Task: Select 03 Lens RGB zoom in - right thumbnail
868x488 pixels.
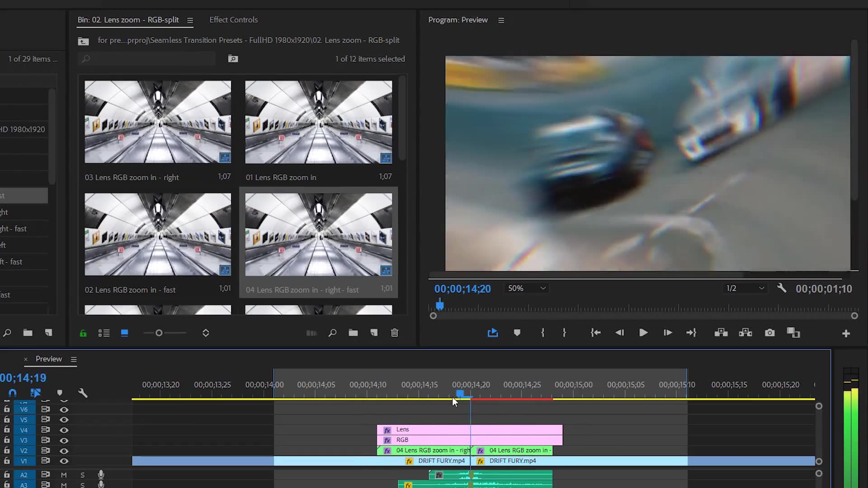Action: pyautogui.click(x=157, y=122)
